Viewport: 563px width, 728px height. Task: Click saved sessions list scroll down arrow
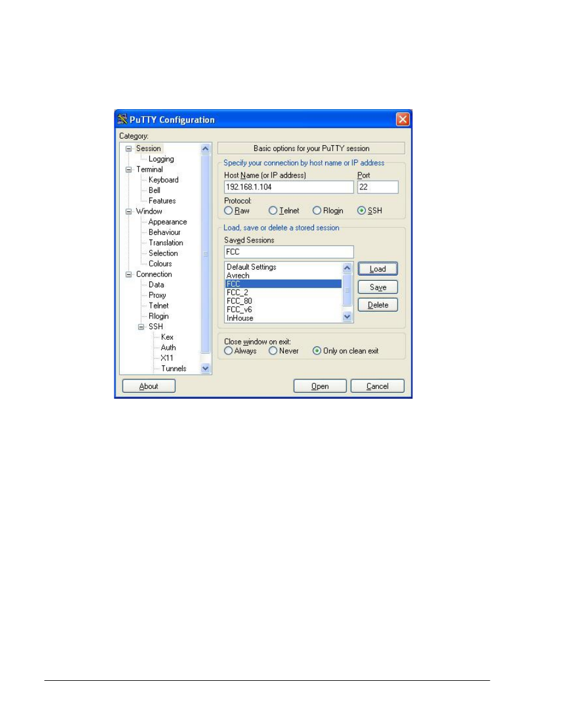(347, 317)
